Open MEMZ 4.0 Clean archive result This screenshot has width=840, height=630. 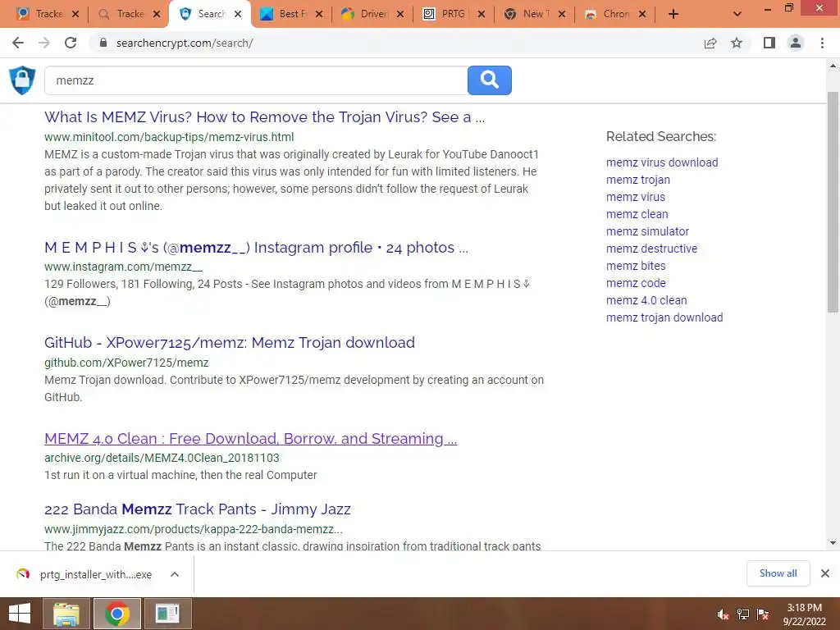click(251, 438)
